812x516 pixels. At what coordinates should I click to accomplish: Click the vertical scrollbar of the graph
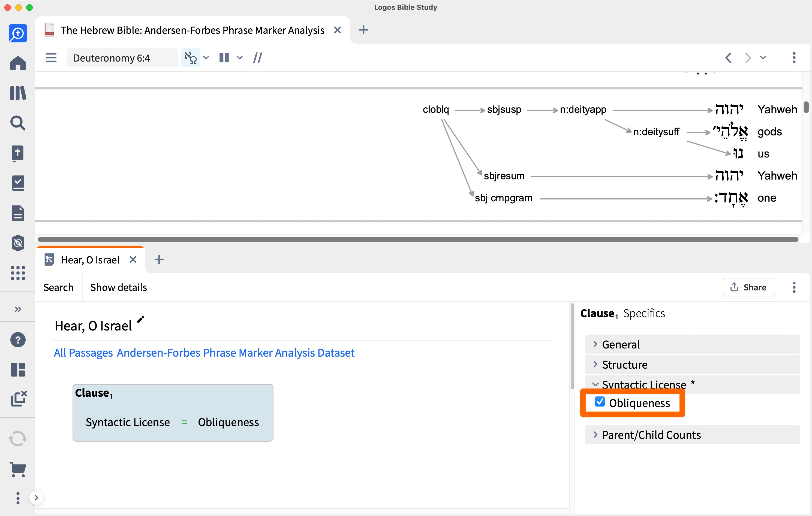tap(806, 107)
